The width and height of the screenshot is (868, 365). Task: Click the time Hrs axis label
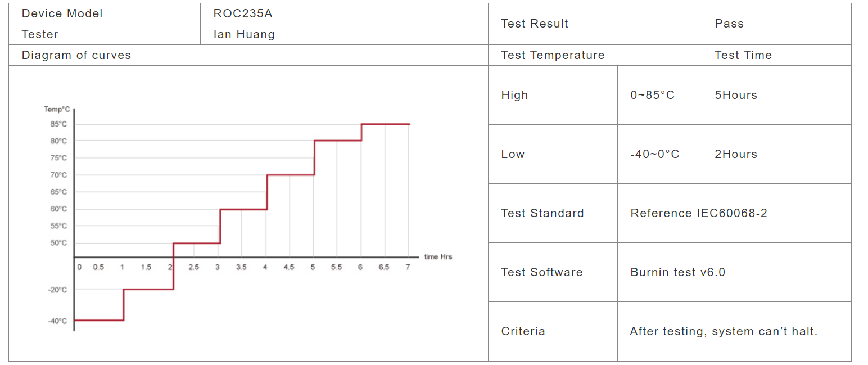438,257
